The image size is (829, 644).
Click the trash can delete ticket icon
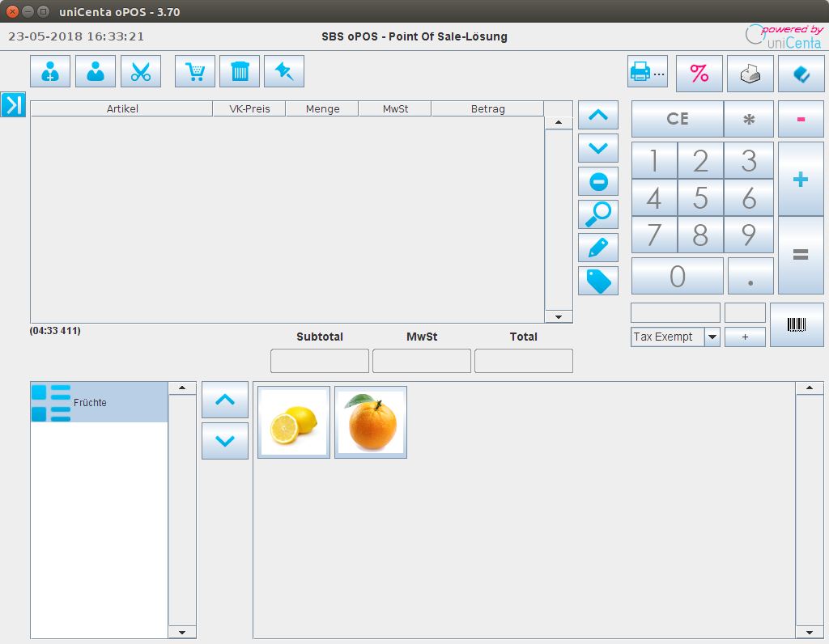click(x=240, y=71)
